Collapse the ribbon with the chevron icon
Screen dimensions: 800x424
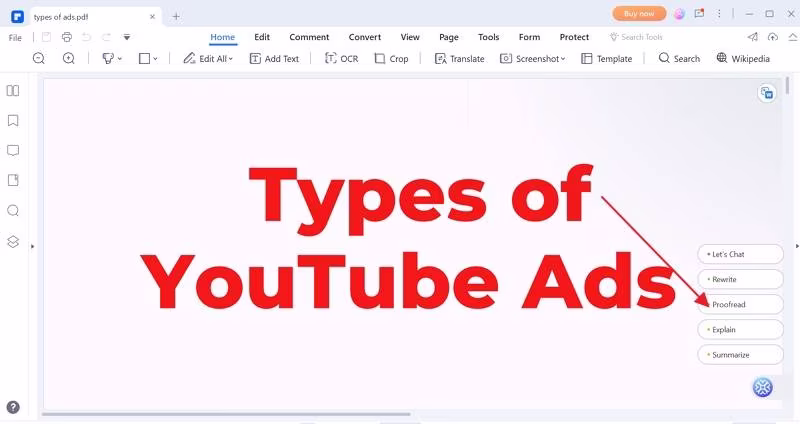[793, 37]
